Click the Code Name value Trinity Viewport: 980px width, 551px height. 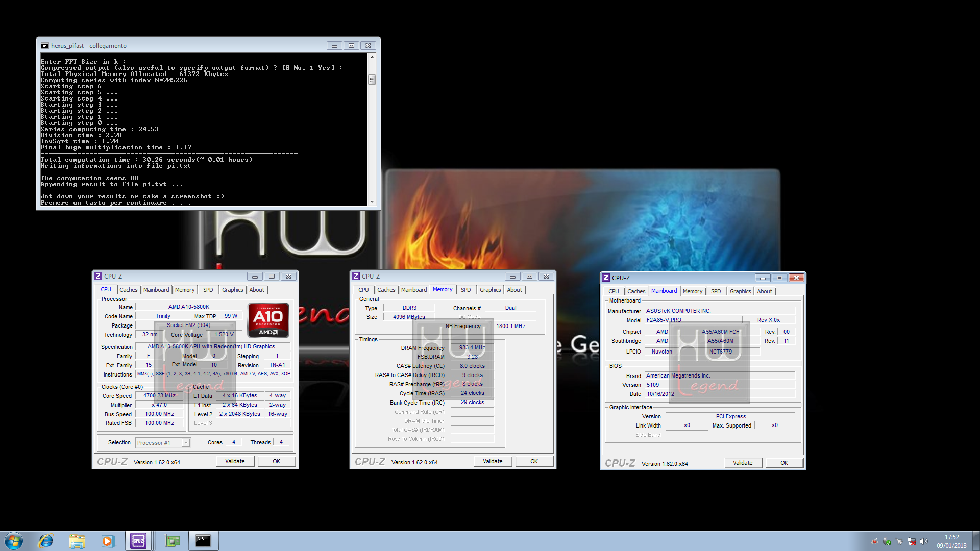pyautogui.click(x=163, y=316)
